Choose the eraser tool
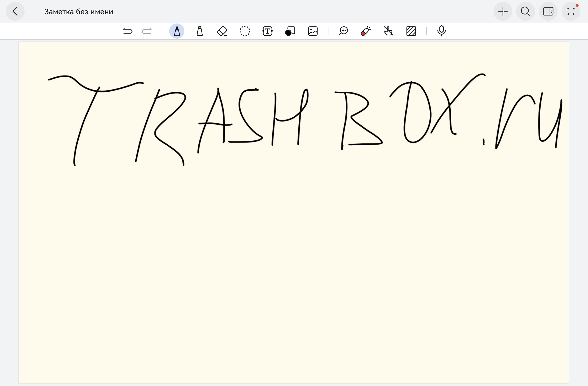The width and height of the screenshot is (588, 386). pyautogui.click(x=222, y=31)
